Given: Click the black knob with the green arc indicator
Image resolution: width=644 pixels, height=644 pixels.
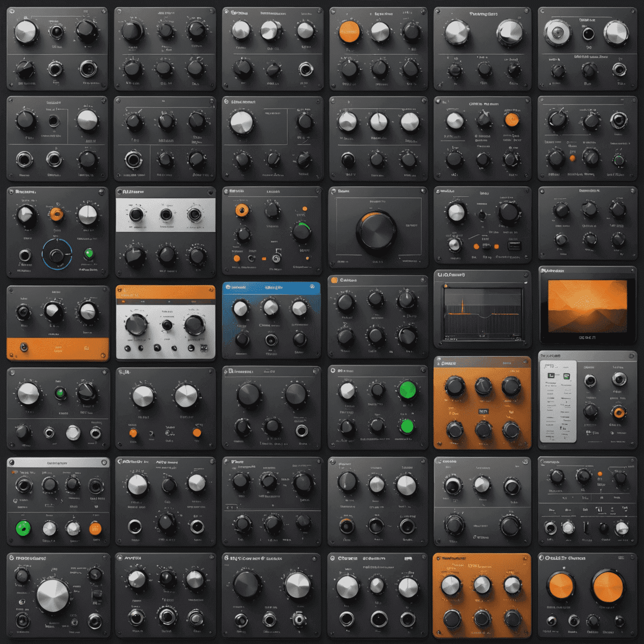Looking at the screenshot, I should click(x=302, y=232).
